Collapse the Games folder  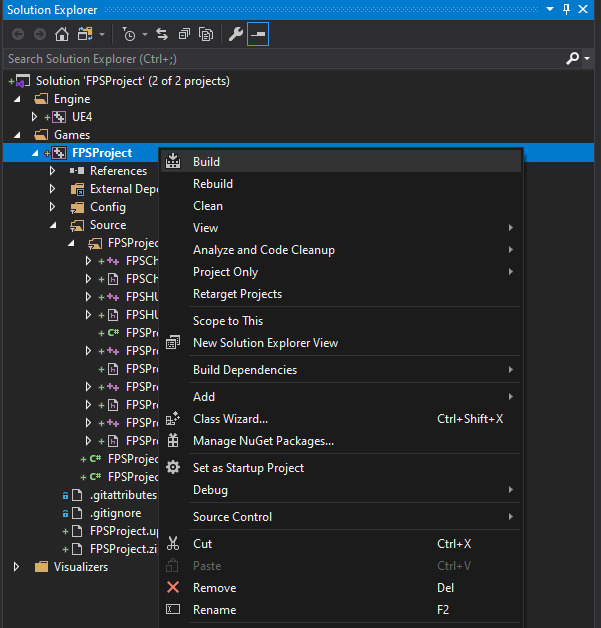(17, 135)
